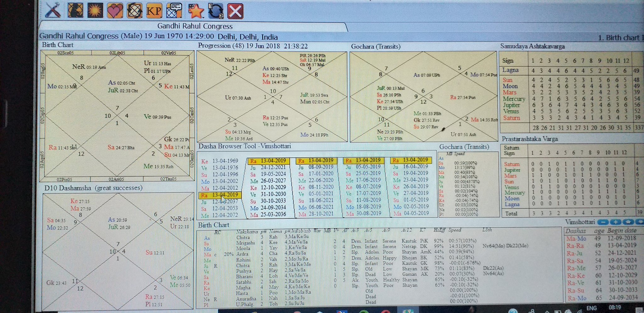
Task: Click the 1-2 swap charts icon
Action: click(x=215, y=11)
